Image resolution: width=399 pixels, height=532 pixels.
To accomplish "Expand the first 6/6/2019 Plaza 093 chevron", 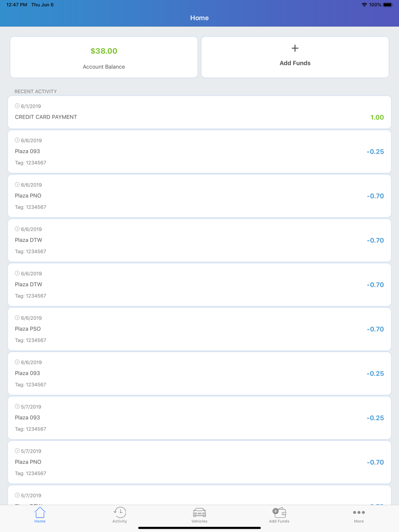I will tap(17, 140).
